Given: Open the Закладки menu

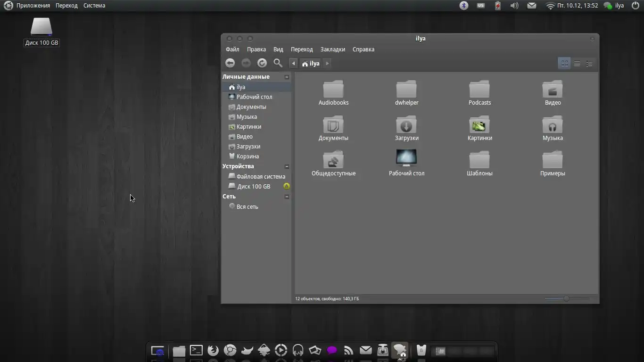Looking at the screenshot, I should click(332, 49).
